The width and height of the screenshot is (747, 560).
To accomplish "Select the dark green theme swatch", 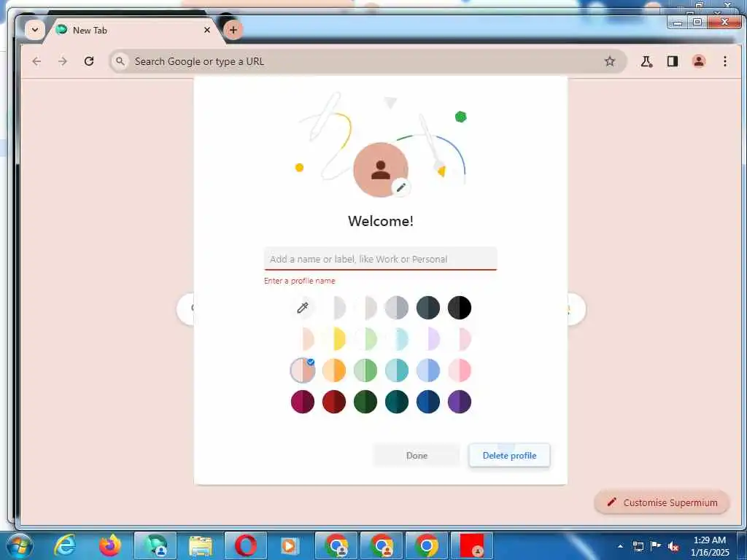I will [365, 402].
